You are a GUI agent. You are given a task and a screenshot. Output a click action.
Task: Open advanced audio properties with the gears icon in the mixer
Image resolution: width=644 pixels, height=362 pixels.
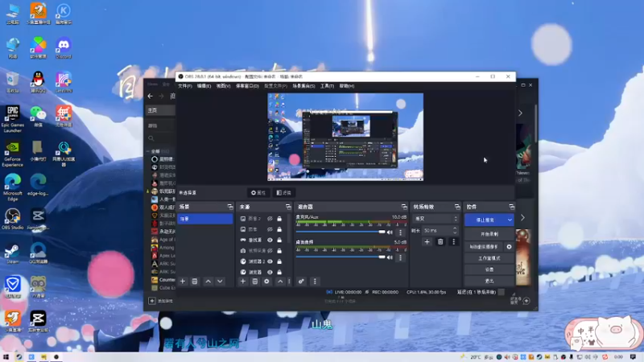coord(301,282)
